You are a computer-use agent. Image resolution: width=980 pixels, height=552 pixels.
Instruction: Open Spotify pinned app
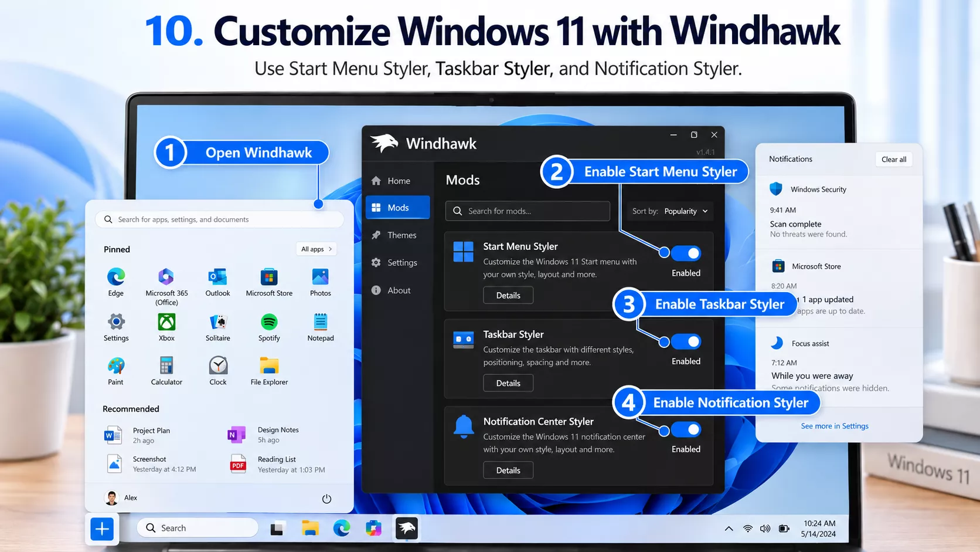269,327
